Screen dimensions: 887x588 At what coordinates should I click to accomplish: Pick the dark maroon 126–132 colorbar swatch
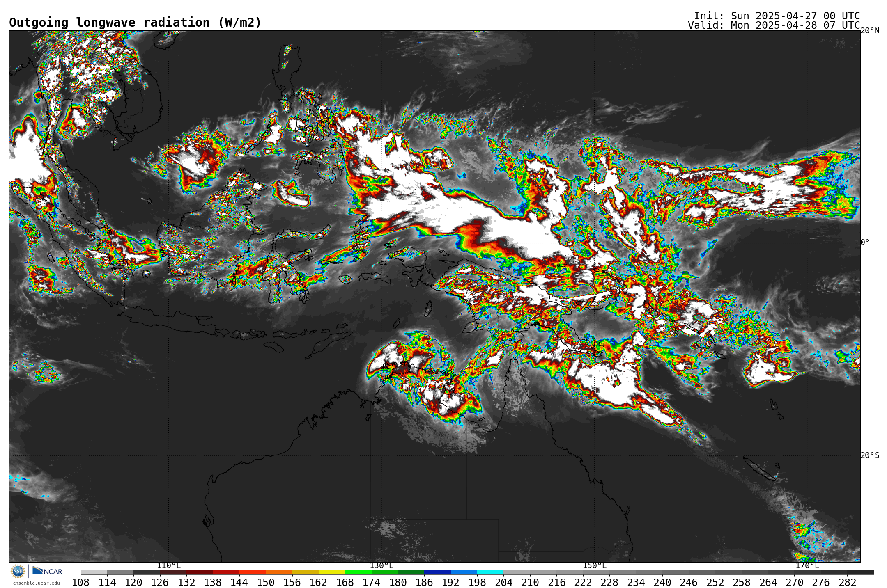click(x=173, y=572)
